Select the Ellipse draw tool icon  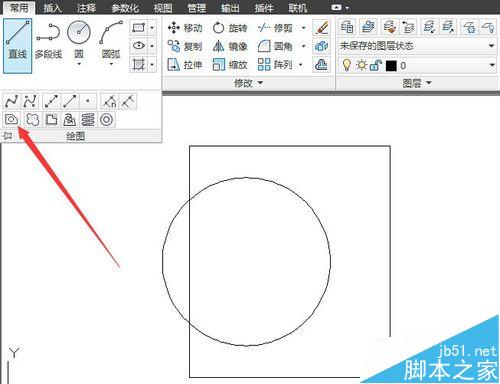[138, 45]
